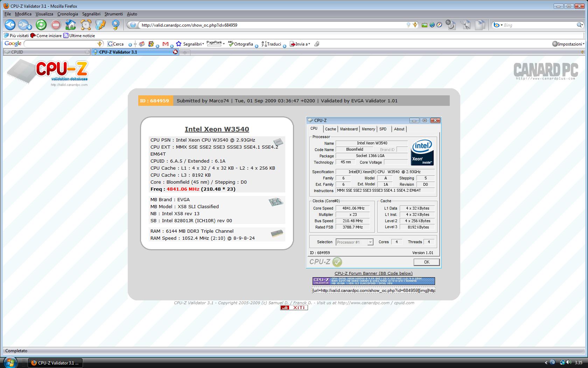Click Google toolbar news card icon
The height and width of the screenshot is (368, 588).
142,44
